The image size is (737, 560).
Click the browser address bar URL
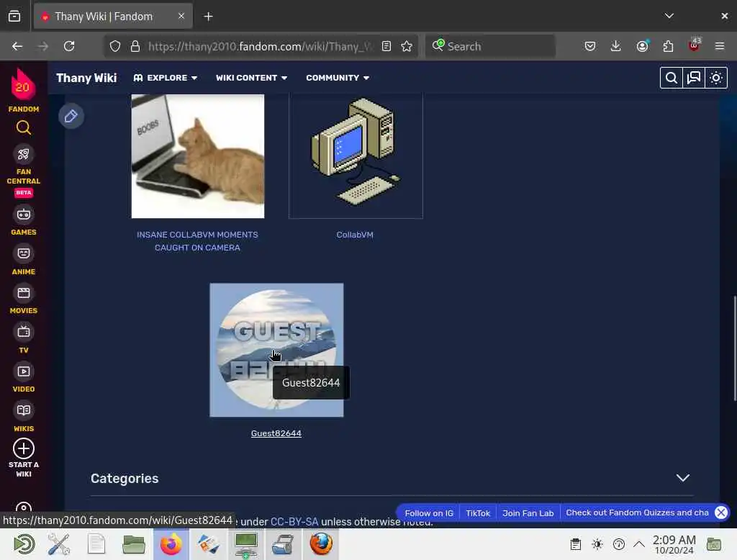(x=260, y=46)
